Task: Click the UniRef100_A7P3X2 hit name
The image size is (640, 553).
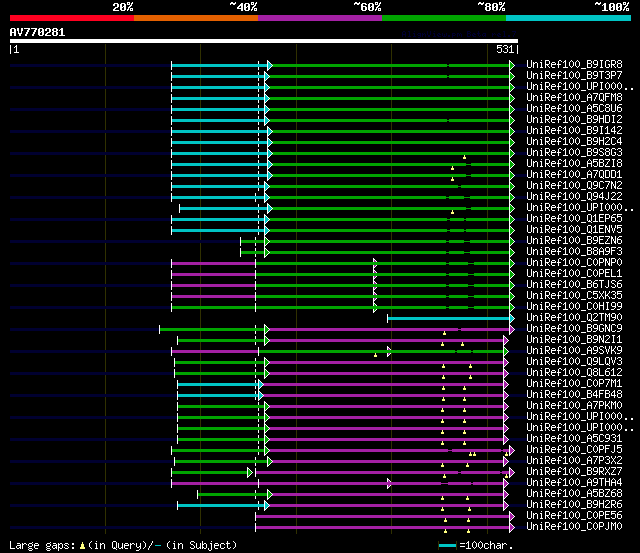Action: 574,461
